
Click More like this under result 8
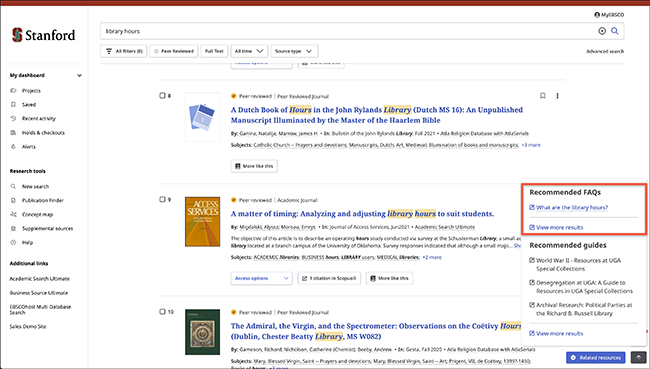point(254,166)
